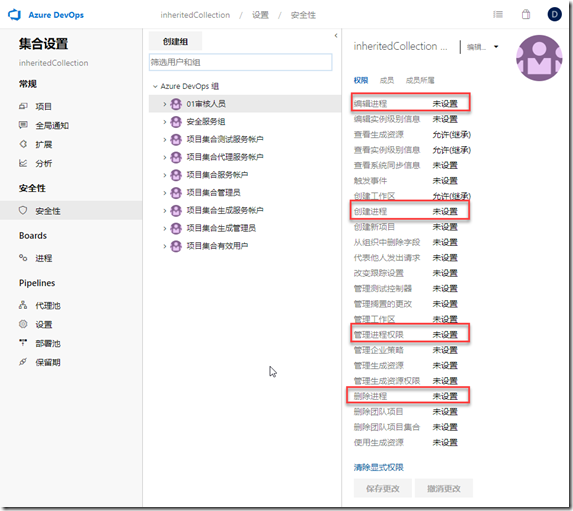The width and height of the screenshot is (573, 511).
Task: Change 使用生成资源 permission value
Action: 445,442
